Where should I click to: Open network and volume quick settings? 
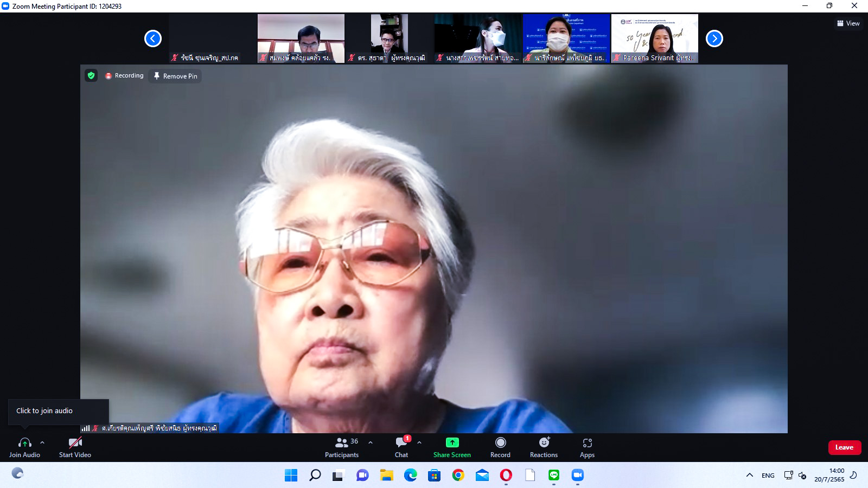(795, 476)
